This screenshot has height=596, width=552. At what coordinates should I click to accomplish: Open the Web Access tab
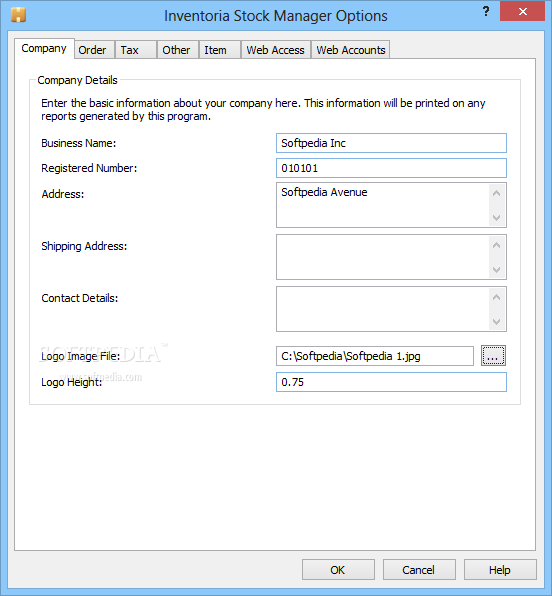[x=275, y=50]
